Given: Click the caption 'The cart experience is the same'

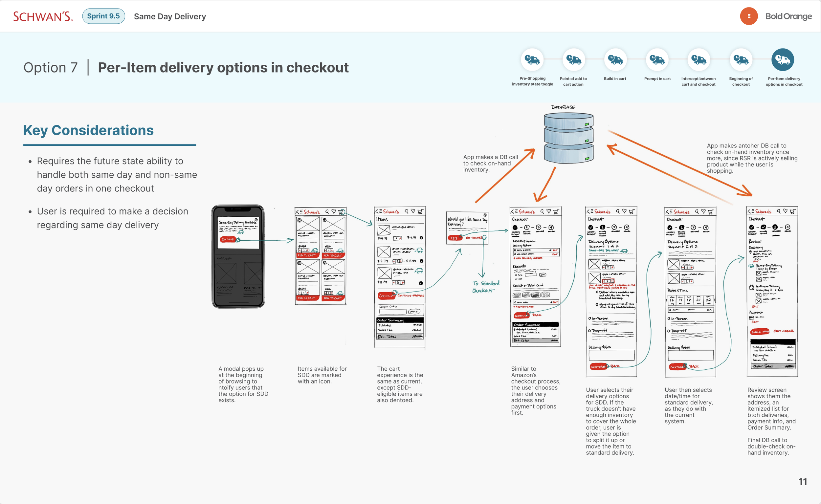Looking at the screenshot, I should coord(400,384).
